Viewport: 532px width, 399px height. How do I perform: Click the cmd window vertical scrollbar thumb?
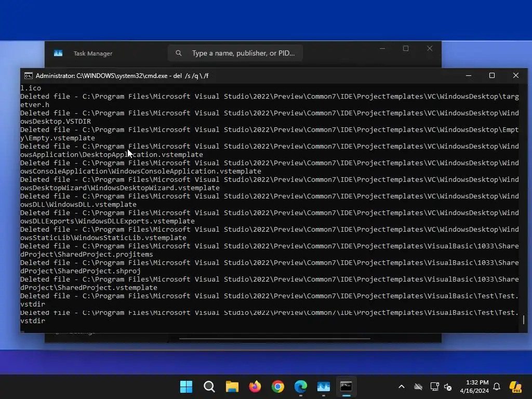coord(524,320)
